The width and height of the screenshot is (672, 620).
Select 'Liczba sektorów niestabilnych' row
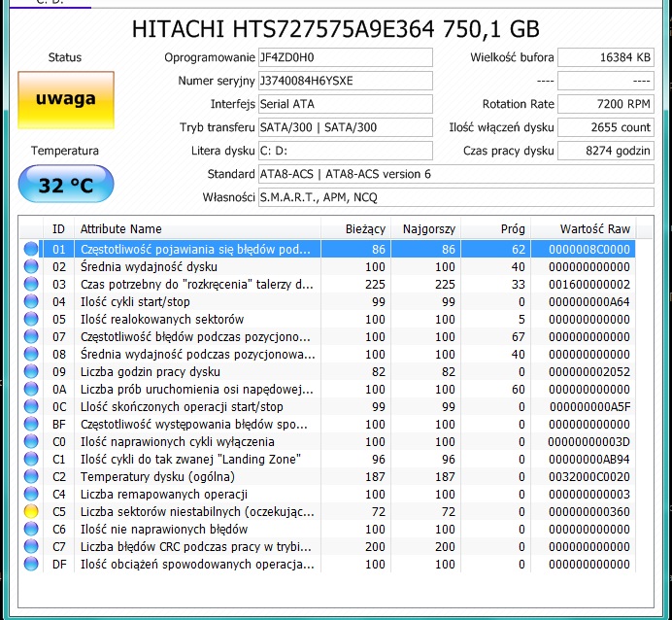[x=328, y=511]
